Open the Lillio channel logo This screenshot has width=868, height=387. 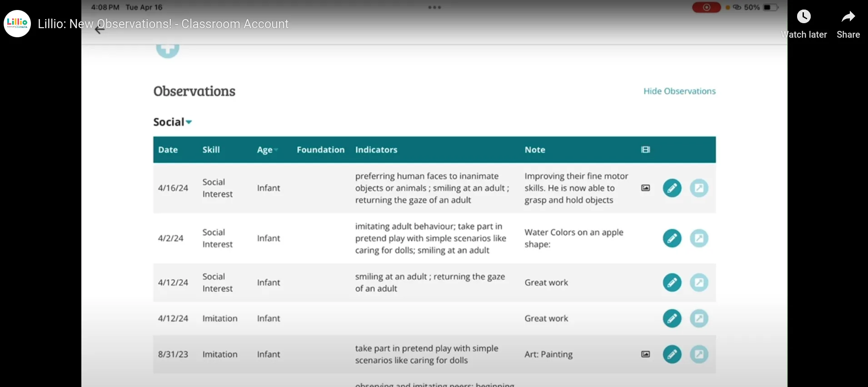tap(17, 24)
